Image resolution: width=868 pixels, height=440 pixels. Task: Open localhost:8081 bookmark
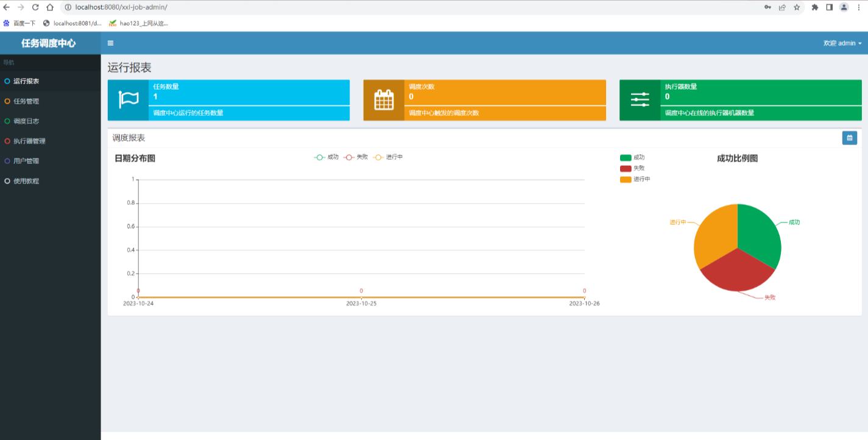click(72, 23)
